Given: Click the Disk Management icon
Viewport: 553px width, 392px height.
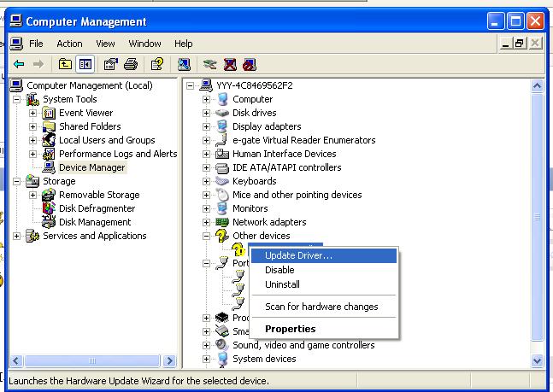Looking at the screenshot, I should [49, 222].
